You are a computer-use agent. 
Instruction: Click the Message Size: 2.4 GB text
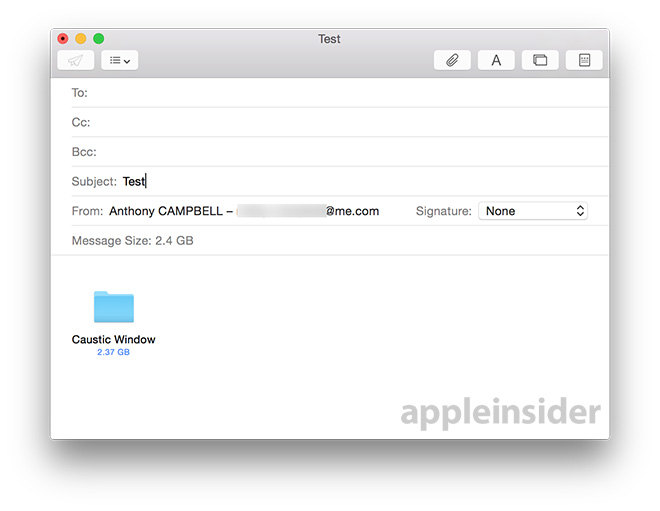pos(133,240)
